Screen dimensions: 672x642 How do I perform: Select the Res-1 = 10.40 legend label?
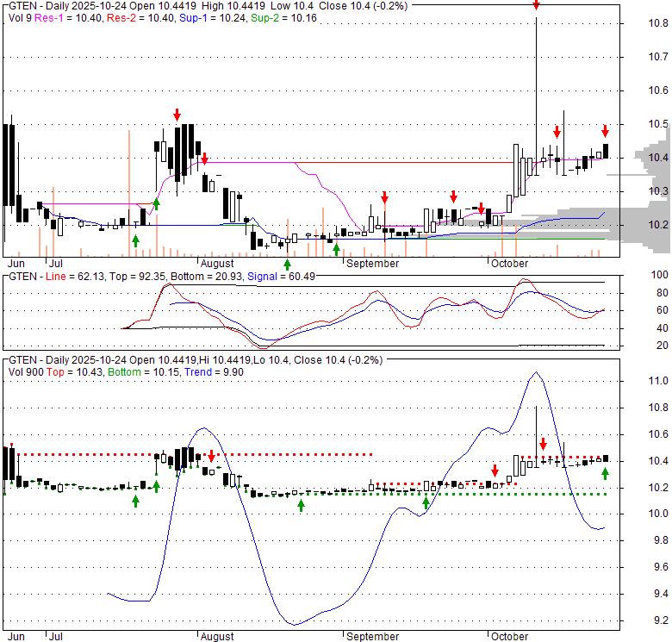click(60, 17)
